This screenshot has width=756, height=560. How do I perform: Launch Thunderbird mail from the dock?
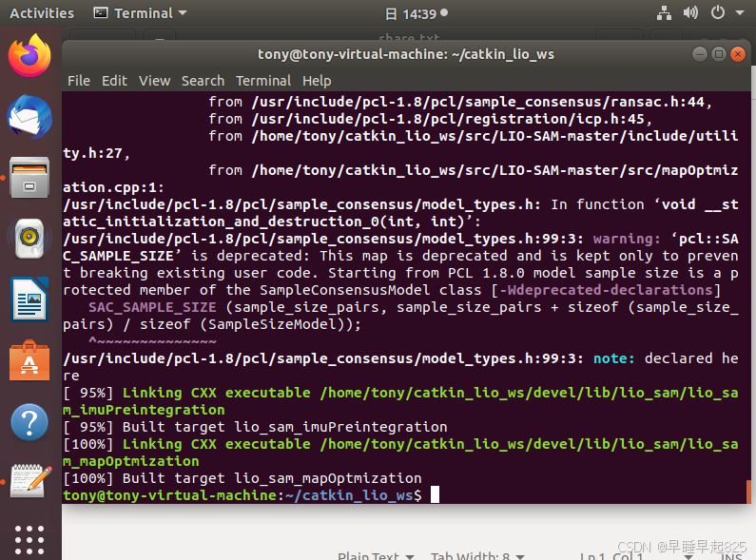[x=29, y=117]
